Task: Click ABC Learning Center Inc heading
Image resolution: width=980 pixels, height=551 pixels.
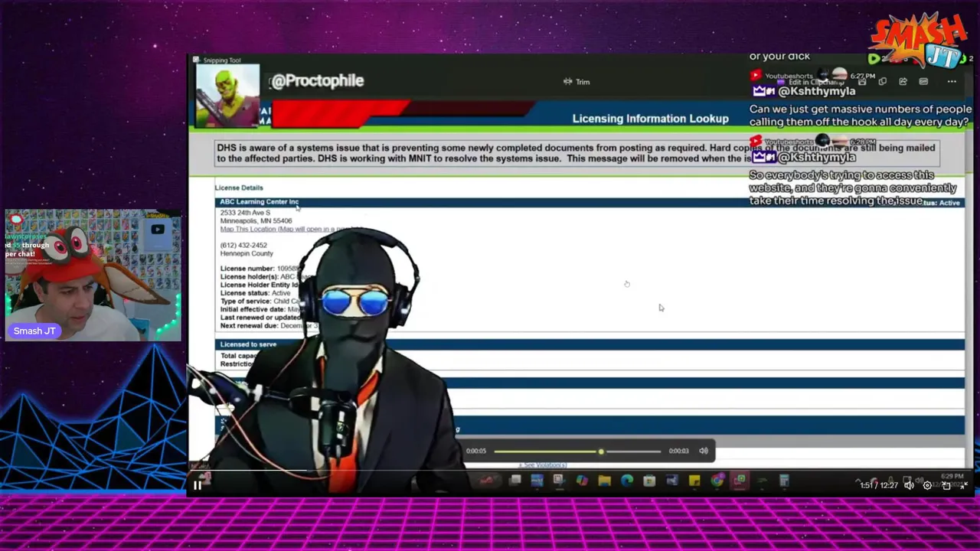Action: pyautogui.click(x=259, y=201)
